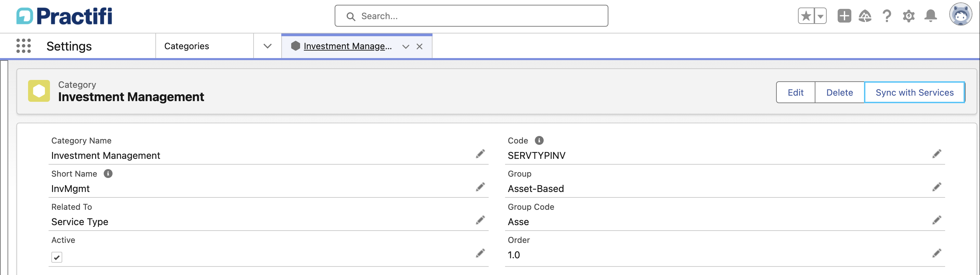Toggle the Active checkbox
The height and width of the screenshot is (275, 980).
(x=57, y=257)
